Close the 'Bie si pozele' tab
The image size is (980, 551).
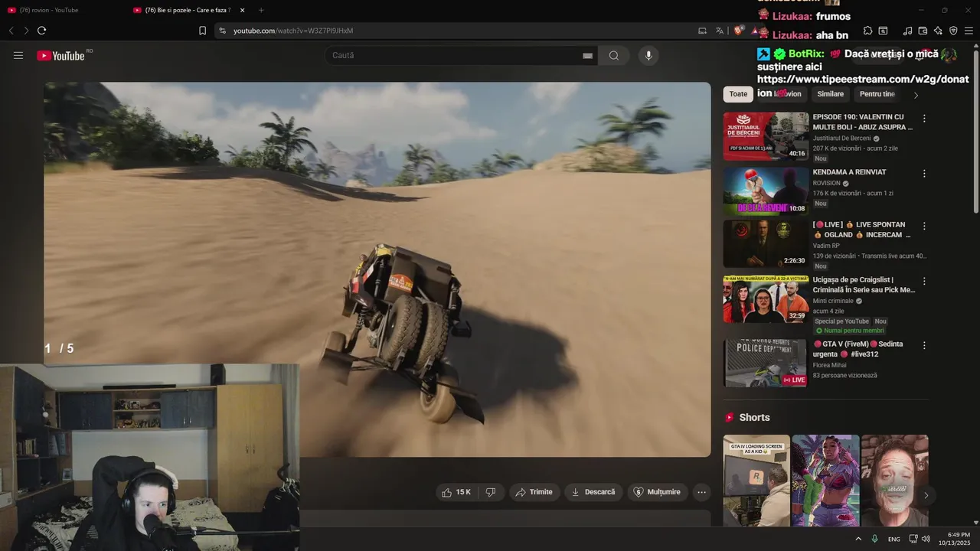pos(243,10)
